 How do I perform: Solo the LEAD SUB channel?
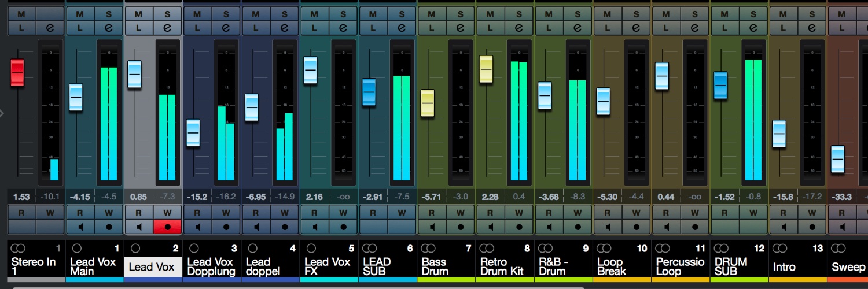tap(402, 14)
